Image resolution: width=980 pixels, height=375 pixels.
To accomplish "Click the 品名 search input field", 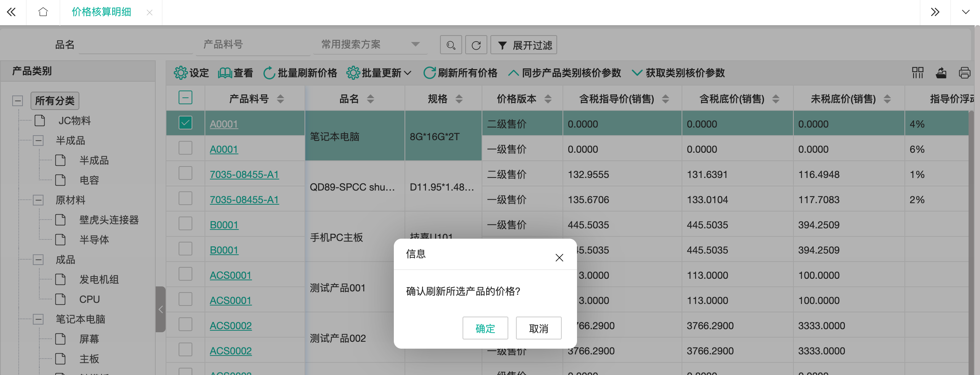I will (x=135, y=45).
